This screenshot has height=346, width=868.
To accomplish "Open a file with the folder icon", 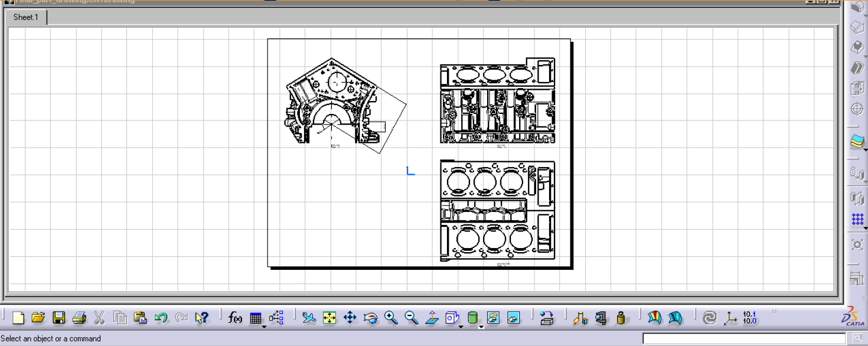I will (x=38, y=318).
